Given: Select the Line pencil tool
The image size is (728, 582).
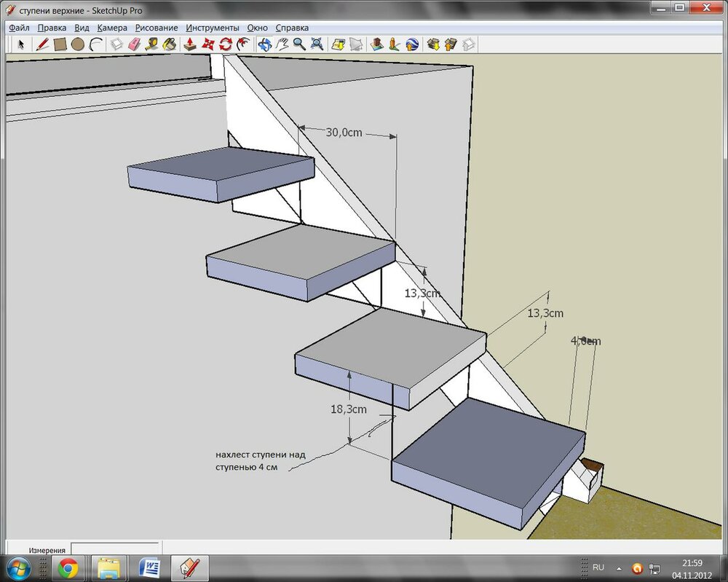Looking at the screenshot, I should [x=41, y=44].
